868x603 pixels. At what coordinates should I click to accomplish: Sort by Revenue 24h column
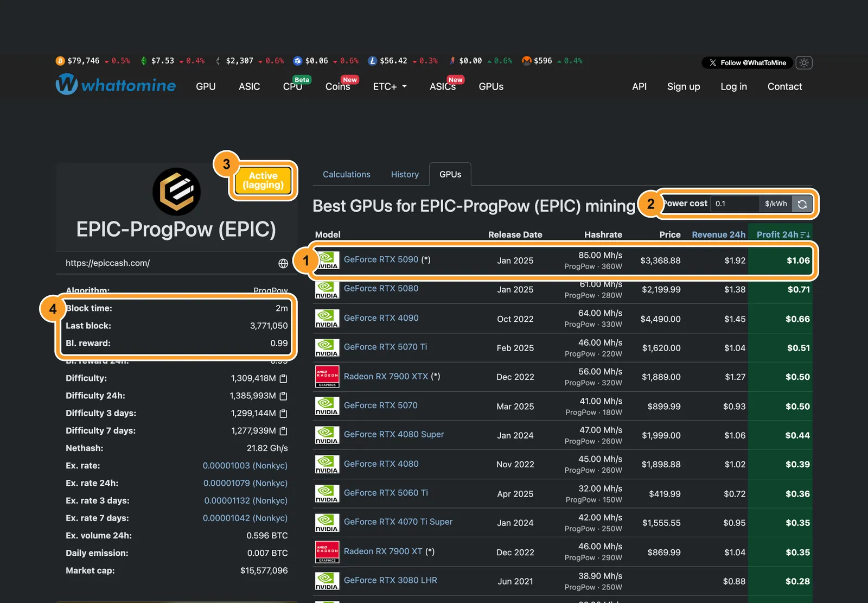pos(718,234)
